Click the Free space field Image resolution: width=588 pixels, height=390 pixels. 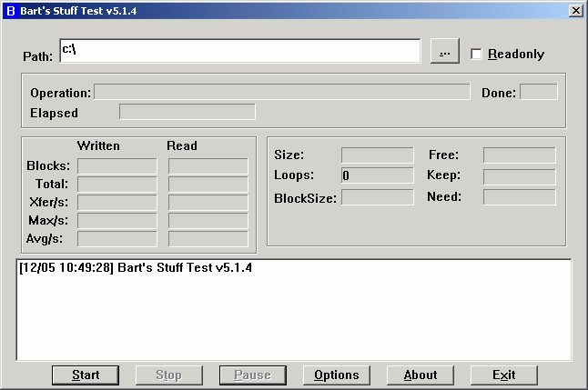coord(519,155)
